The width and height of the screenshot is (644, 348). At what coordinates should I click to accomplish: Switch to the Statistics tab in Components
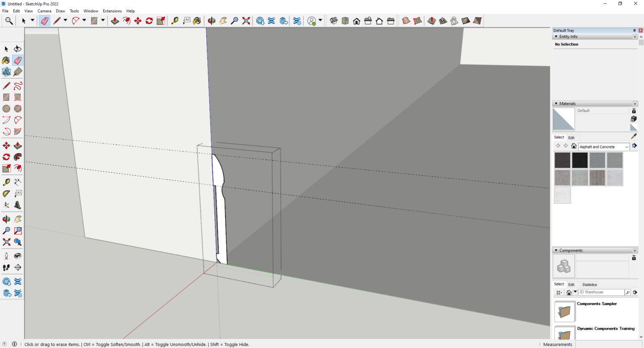point(589,284)
